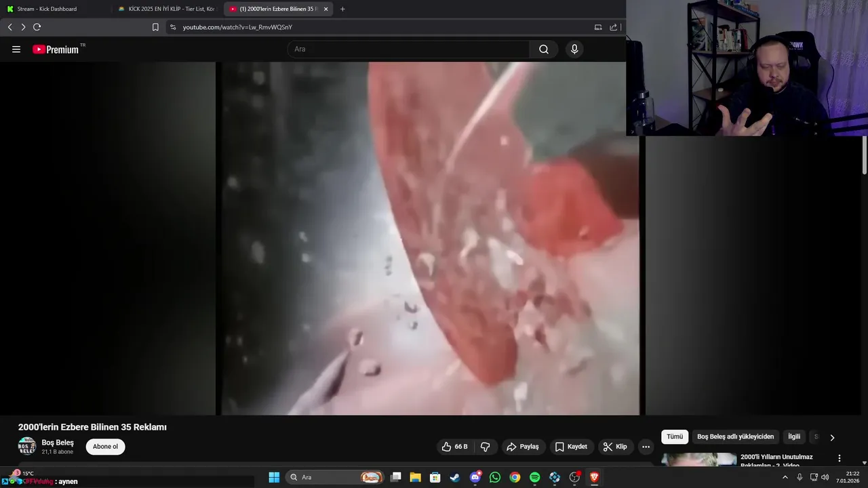Click the YouTube search magnifier button

click(544, 49)
